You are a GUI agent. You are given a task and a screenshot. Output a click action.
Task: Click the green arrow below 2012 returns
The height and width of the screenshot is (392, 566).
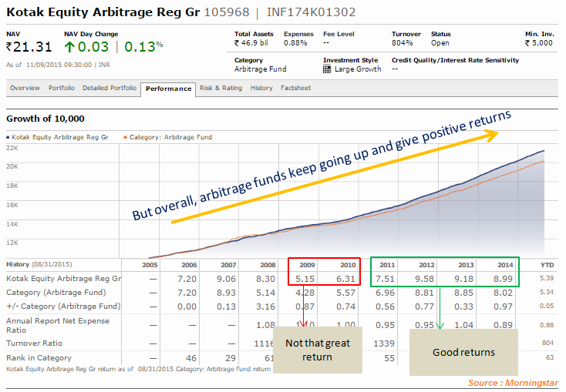pos(439,308)
